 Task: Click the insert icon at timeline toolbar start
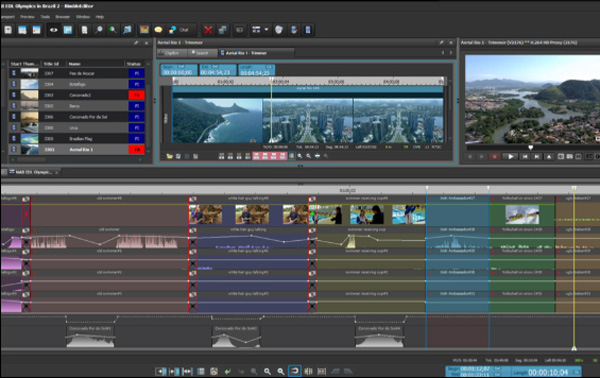[161, 371]
